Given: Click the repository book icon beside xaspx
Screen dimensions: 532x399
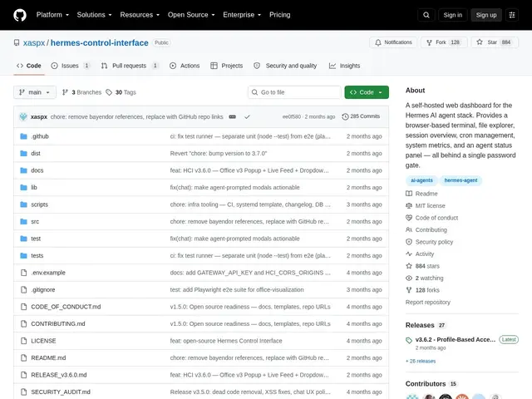Looking at the screenshot, I should pos(17,42).
